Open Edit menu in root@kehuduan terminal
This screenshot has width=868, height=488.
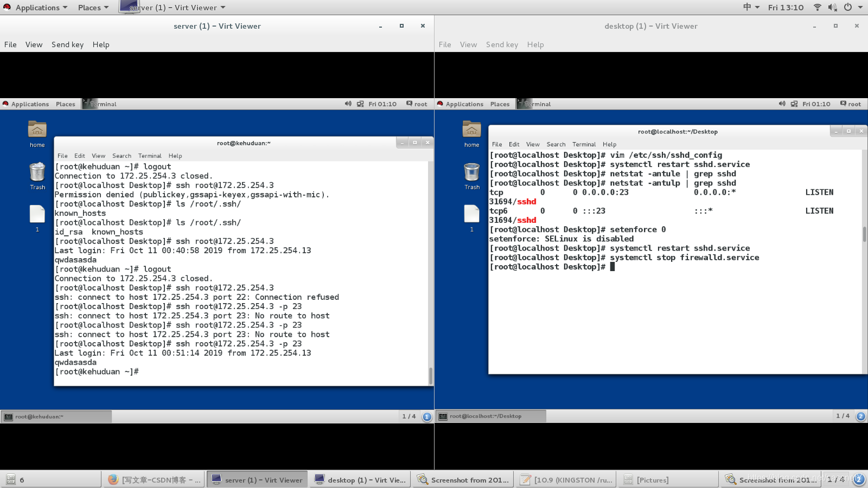pos(80,156)
